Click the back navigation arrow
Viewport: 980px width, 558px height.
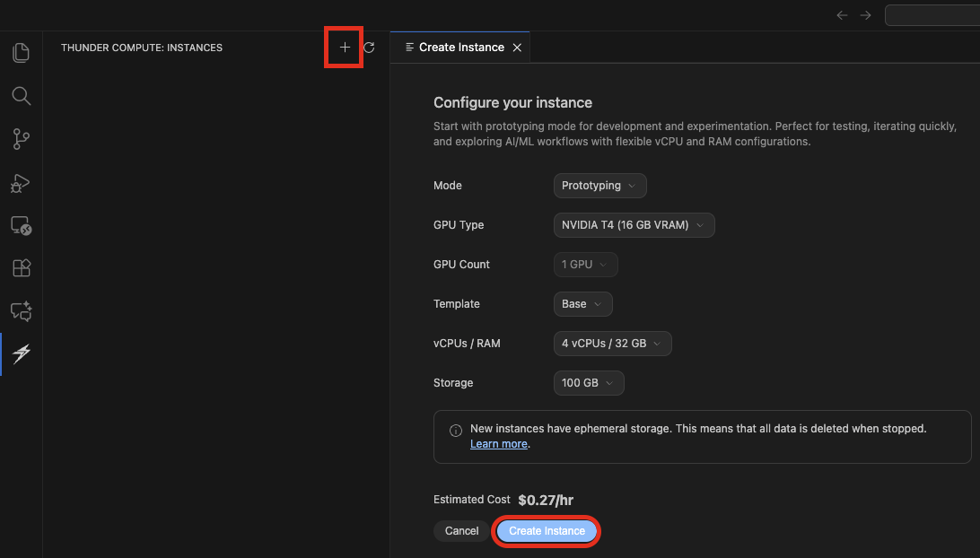[x=842, y=14]
